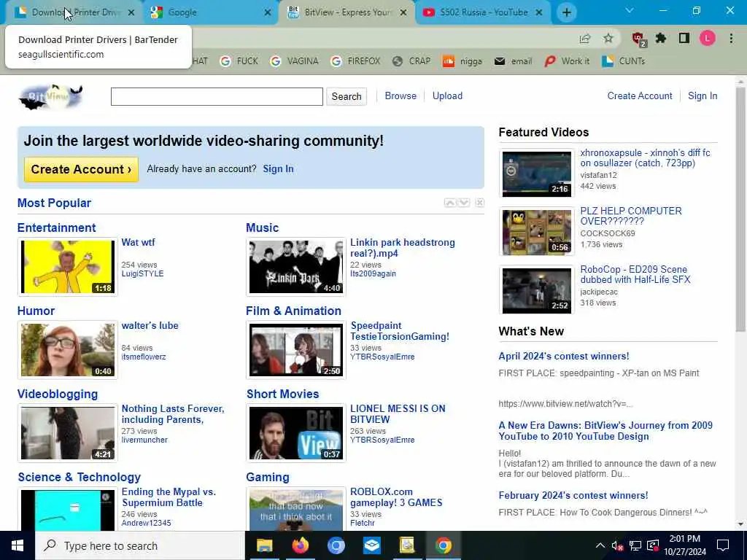Open the Windows Start menu
Image resolution: width=747 pixels, height=560 pixels.
(x=18, y=545)
